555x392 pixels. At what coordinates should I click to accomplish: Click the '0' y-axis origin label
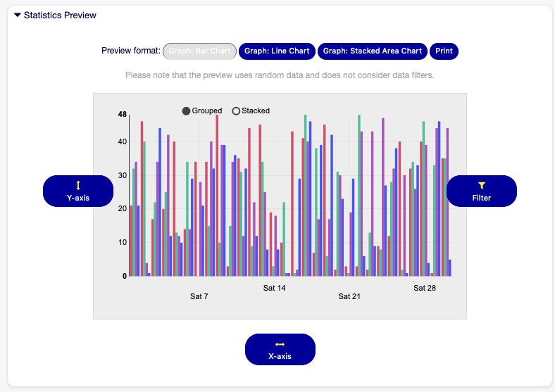[125, 277]
